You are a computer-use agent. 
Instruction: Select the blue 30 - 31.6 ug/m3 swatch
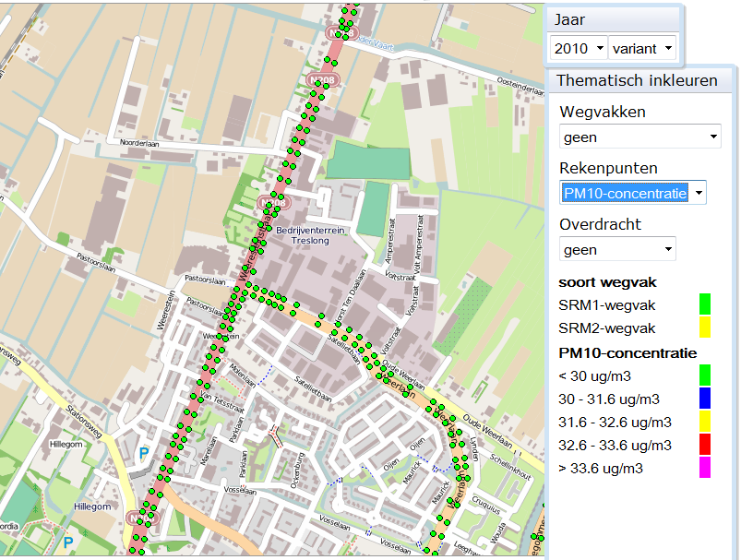click(704, 399)
